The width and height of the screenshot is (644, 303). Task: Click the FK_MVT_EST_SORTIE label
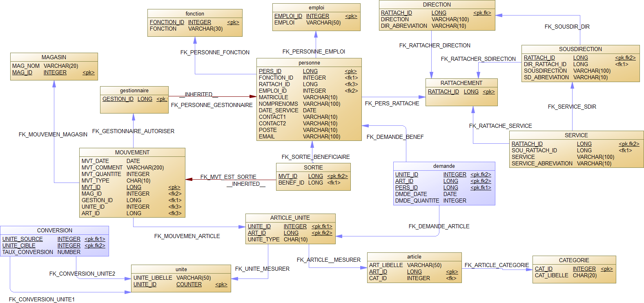click(228, 177)
